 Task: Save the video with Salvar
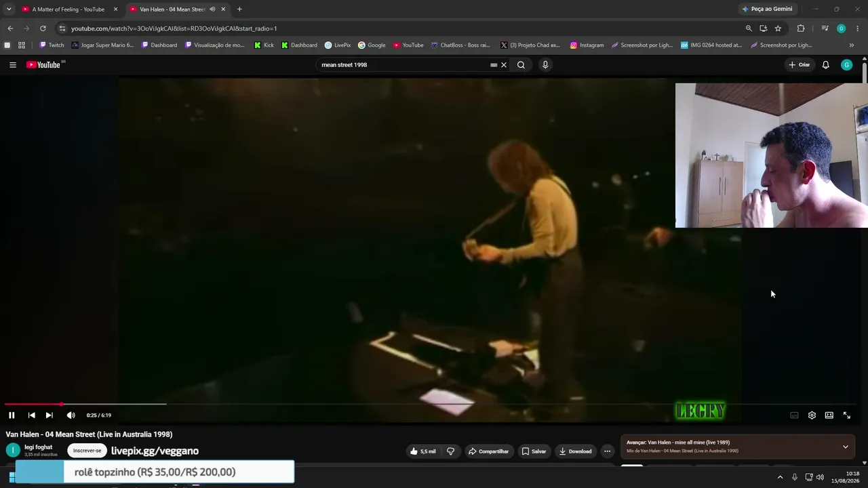[534, 451]
